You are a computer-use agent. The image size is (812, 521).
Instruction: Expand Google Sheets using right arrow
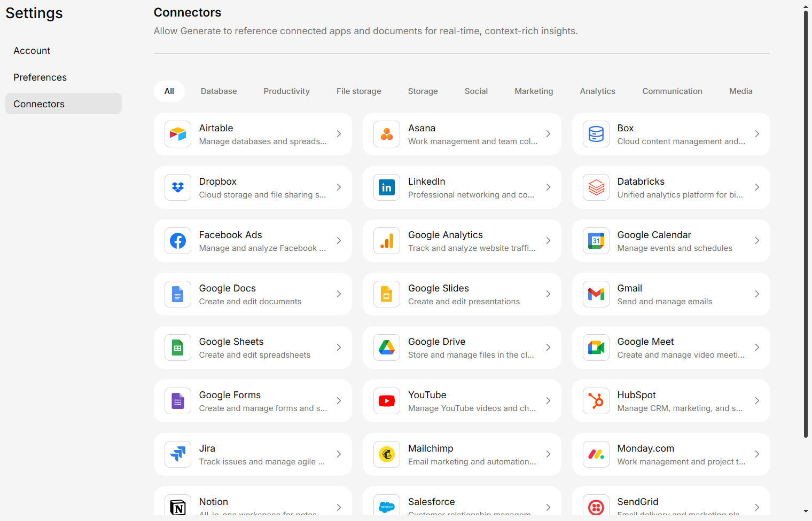[x=339, y=348]
